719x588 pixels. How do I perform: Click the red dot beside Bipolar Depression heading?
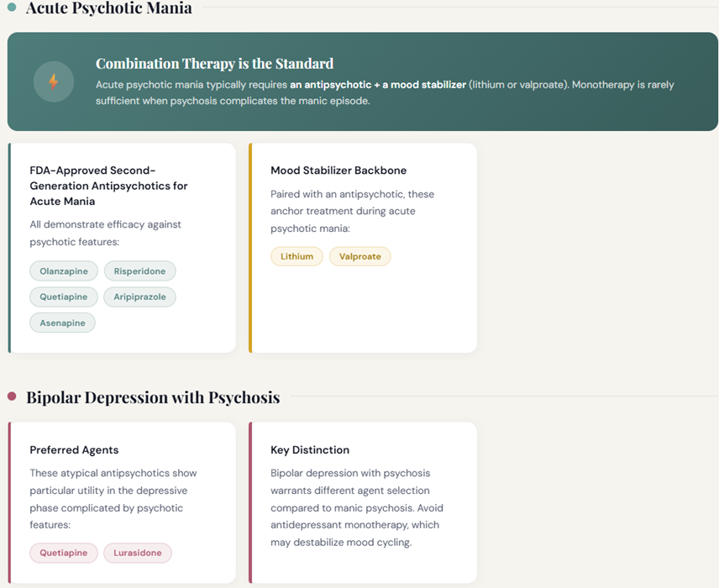tap(11, 396)
